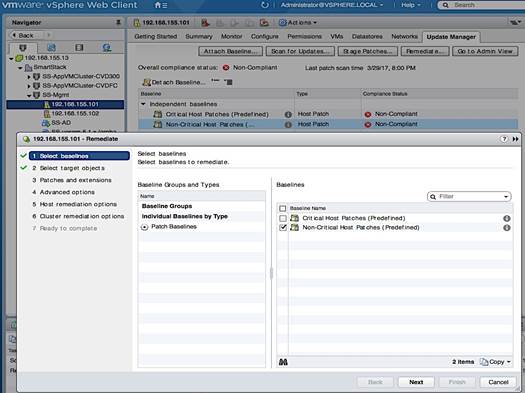This screenshot has width=525, height=393.
Task: Check the Critical Host Patches baseline checkbox
Action: click(x=283, y=218)
